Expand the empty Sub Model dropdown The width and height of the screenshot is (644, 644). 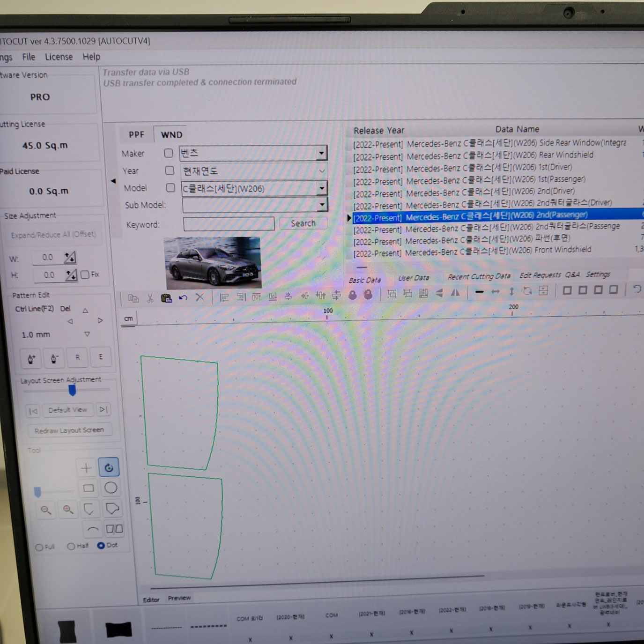click(x=321, y=205)
